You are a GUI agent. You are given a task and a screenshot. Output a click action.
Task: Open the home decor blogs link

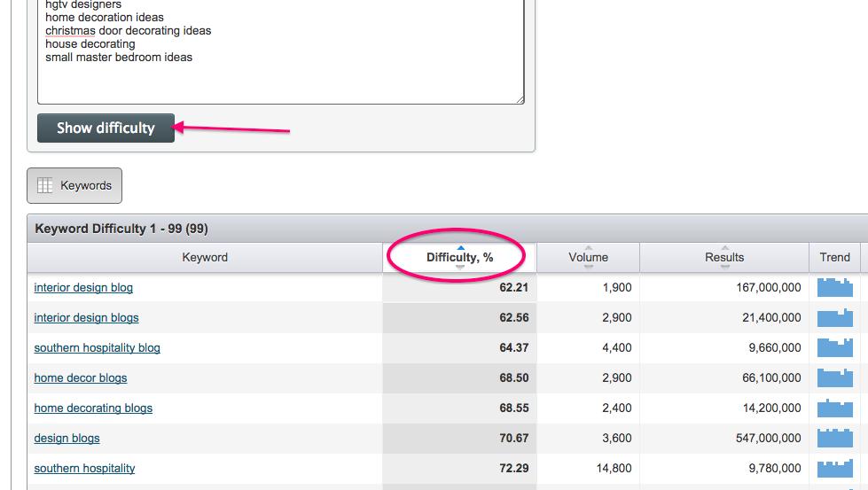[80, 377]
